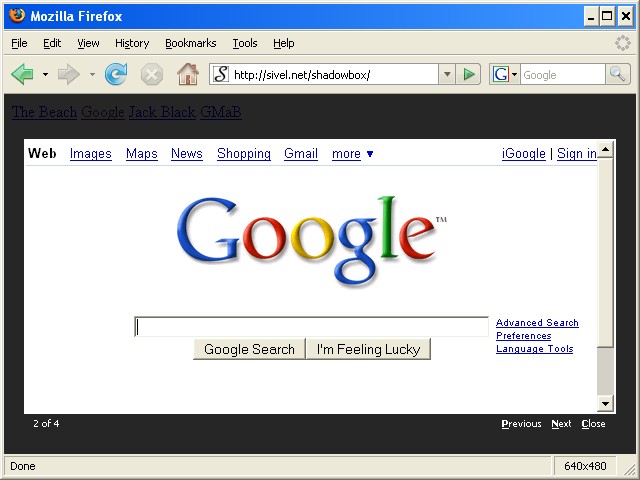The image size is (640, 480).
Task: Click the Google Search button
Action: click(249, 349)
